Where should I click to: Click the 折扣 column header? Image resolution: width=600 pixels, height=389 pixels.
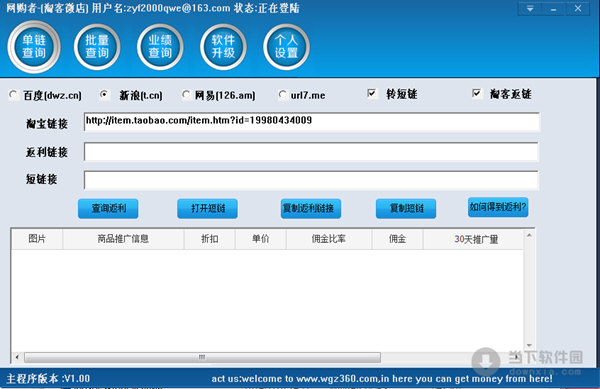[x=210, y=239]
